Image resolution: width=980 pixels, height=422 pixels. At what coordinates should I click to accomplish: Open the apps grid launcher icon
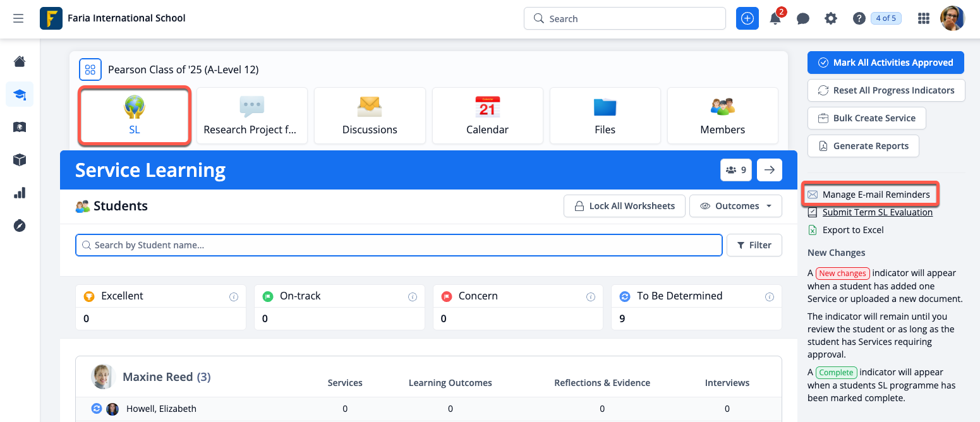[924, 19]
